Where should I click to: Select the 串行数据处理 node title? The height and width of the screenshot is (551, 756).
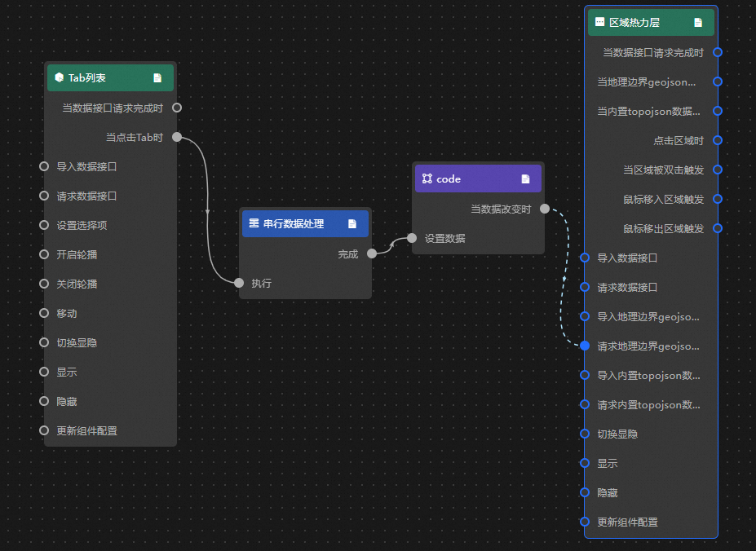coord(294,223)
